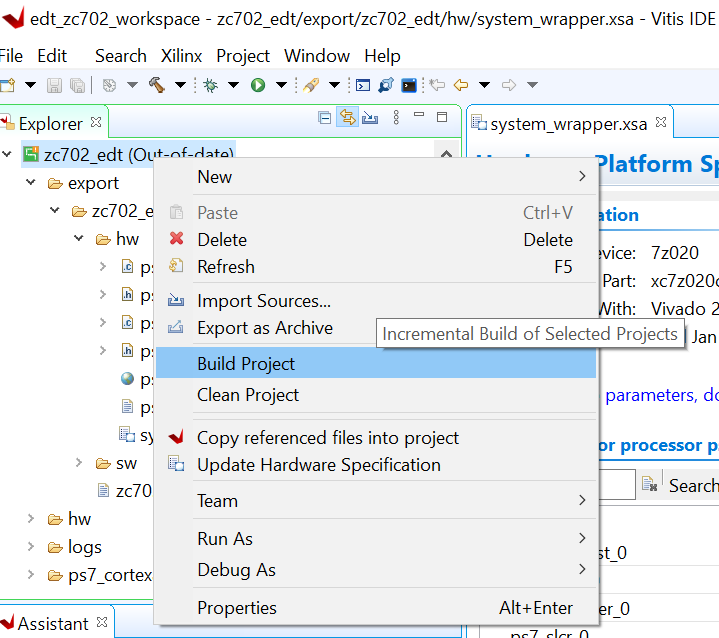The width and height of the screenshot is (719, 638).
Task: Click the Back navigation arrow icon
Action: point(461,85)
